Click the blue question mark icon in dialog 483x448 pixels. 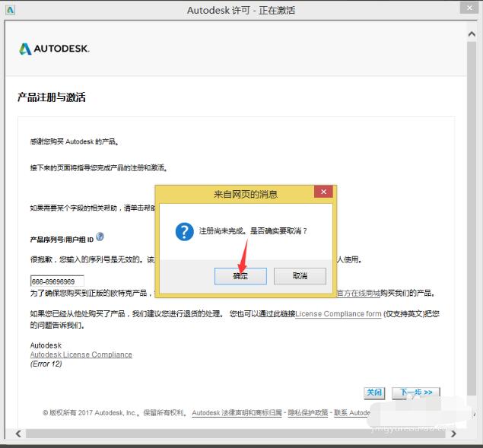click(185, 232)
